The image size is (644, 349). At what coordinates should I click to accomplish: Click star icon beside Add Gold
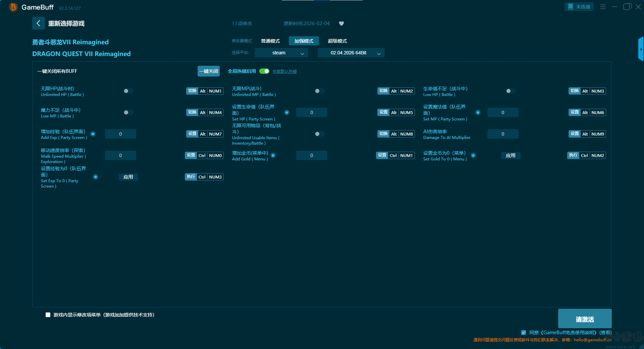pyautogui.click(x=273, y=155)
